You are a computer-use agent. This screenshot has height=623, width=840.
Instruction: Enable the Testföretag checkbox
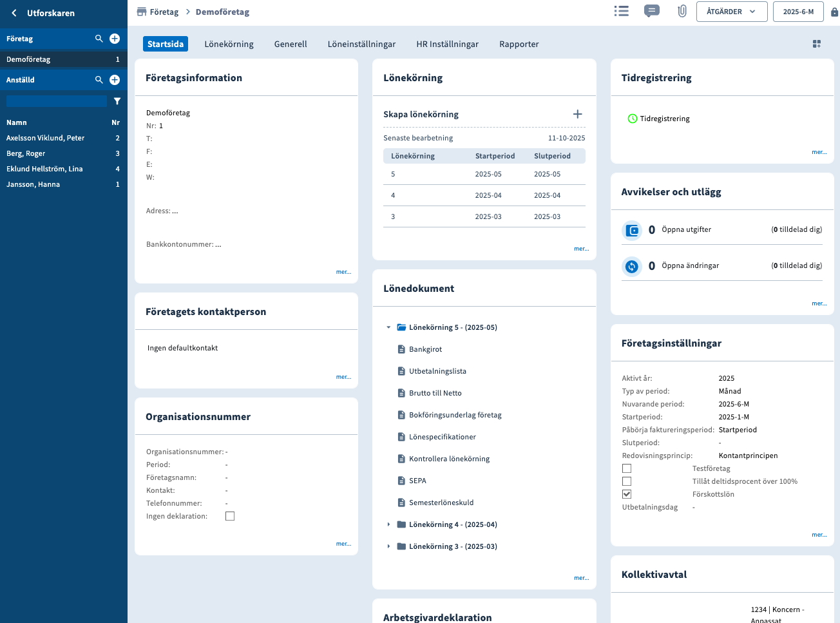point(627,468)
